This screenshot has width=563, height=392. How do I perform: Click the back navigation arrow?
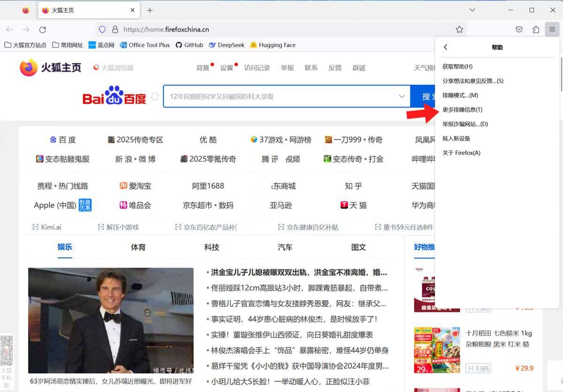(x=10, y=30)
